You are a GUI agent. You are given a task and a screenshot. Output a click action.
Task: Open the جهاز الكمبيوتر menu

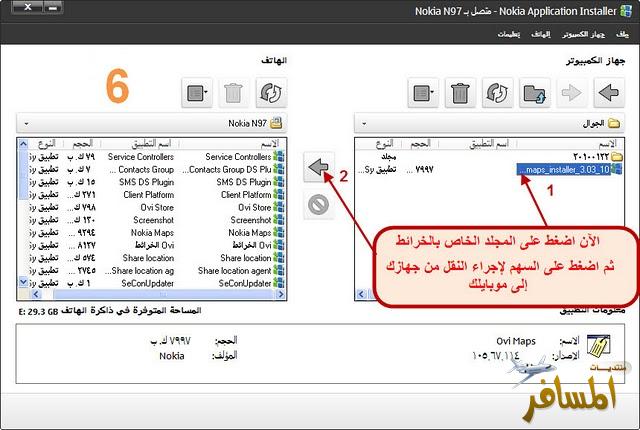pos(584,34)
